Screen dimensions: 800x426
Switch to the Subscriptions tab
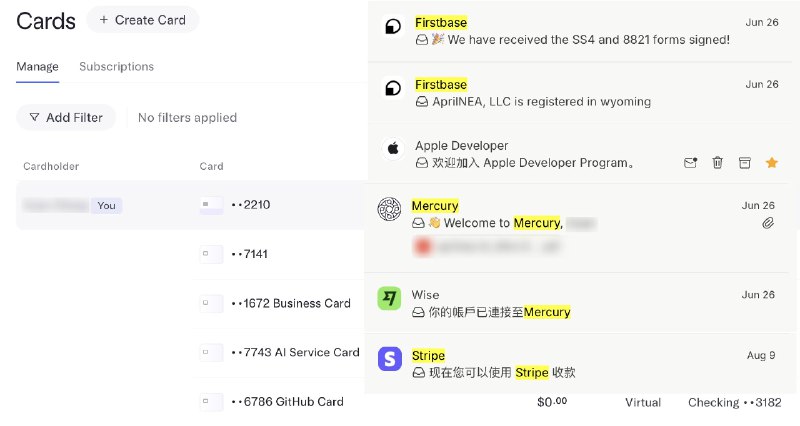coord(116,67)
